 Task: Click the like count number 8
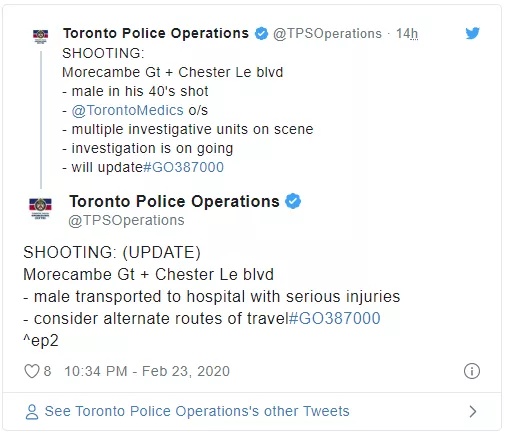[47, 371]
